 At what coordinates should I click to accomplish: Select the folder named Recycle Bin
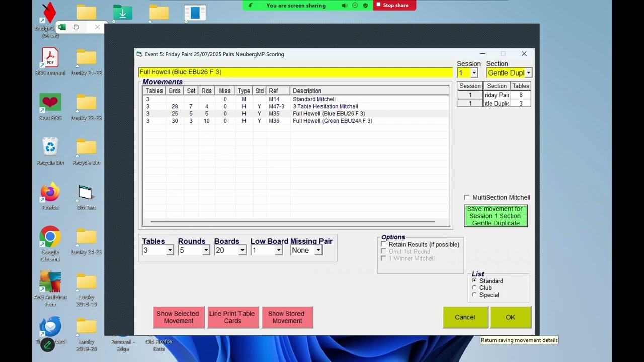(87, 151)
